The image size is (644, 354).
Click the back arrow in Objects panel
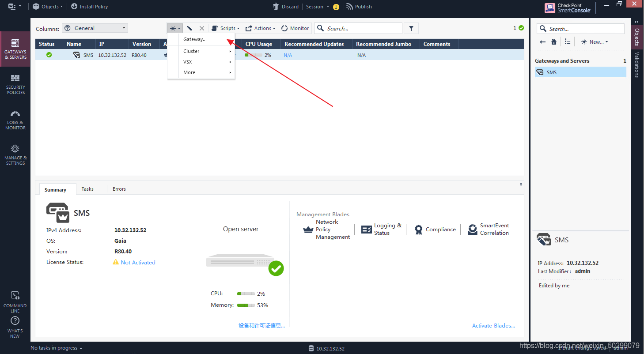(x=543, y=41)
